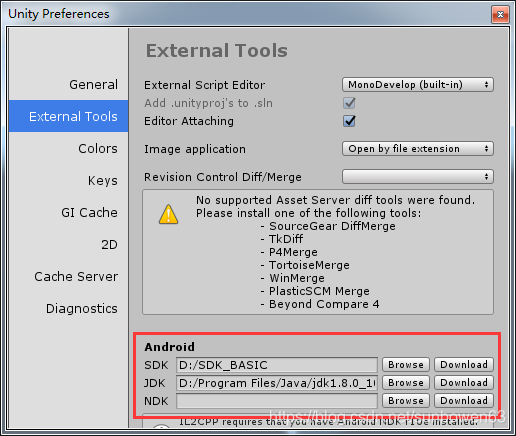Click the SourceGear DiffMerge entry
516x436 pixels.
[x=332, y=226]
